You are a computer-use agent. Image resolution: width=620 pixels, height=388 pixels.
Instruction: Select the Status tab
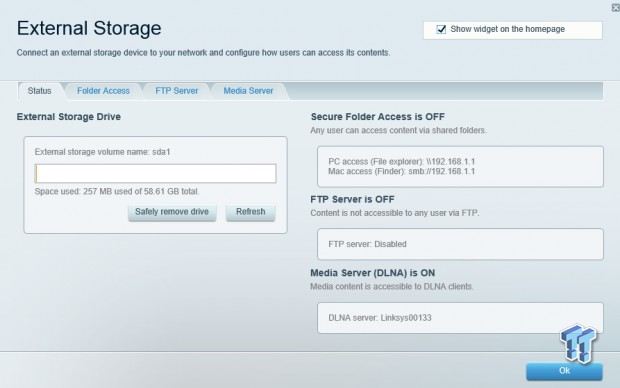[40, 91]
